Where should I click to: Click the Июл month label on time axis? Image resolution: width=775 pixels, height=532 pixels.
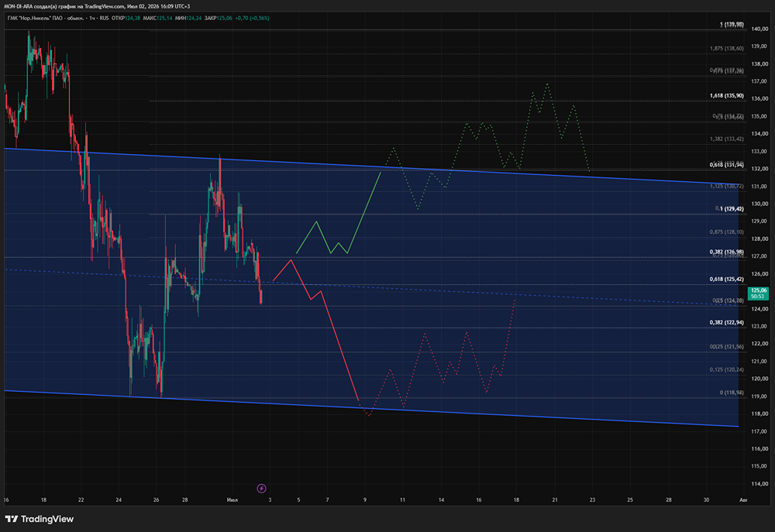tap(232, 500)
